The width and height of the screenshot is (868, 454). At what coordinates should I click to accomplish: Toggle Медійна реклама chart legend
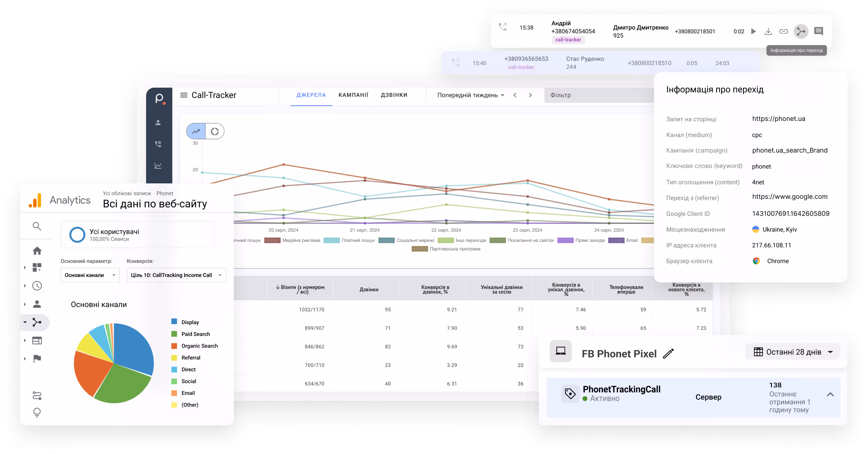pos(292,240)
